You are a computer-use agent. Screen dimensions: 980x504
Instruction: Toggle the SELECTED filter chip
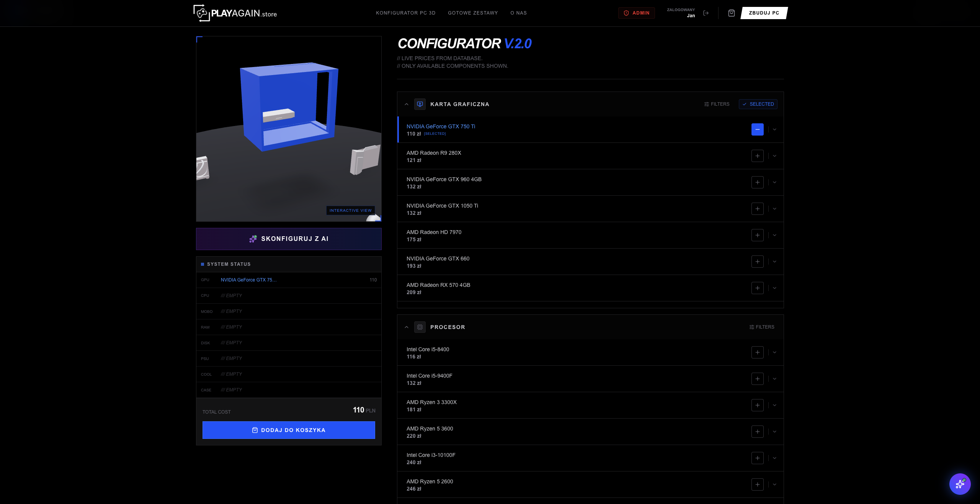758,104
